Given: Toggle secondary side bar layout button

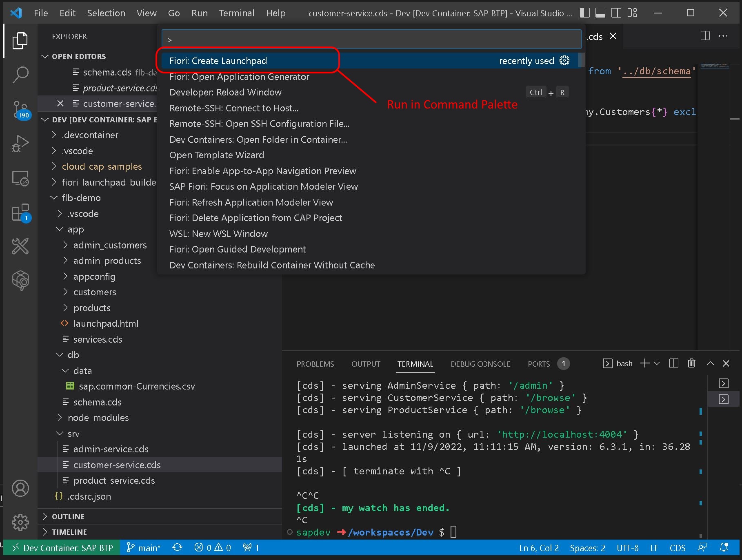Looking at the screenshot, I should pos(616,13).
